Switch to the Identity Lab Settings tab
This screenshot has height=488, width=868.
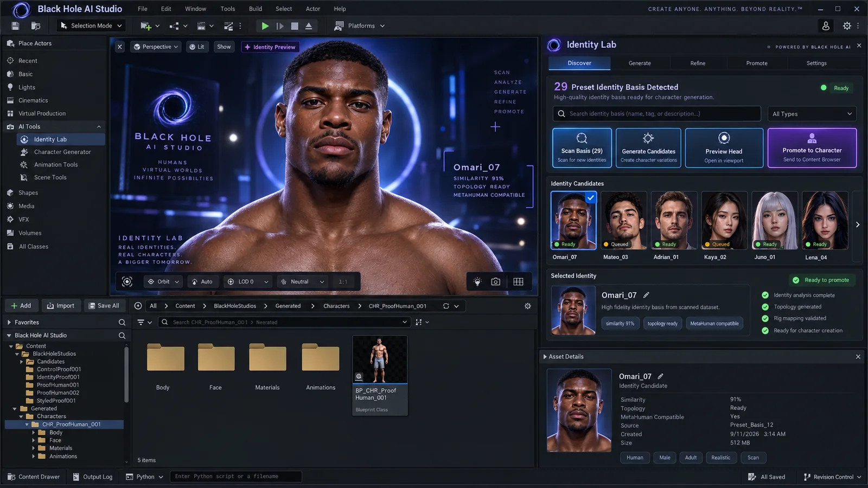816,63
